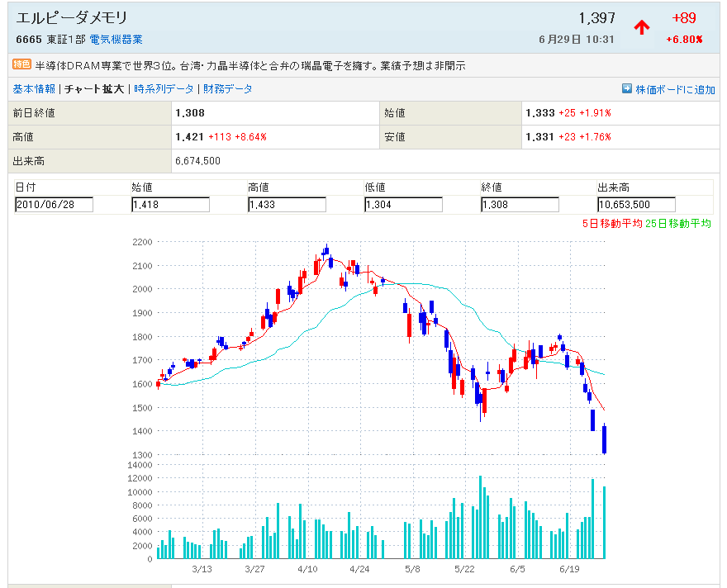Focus the 始値 field showing 1,418
The image size is (727, 588).
[170, 204]
